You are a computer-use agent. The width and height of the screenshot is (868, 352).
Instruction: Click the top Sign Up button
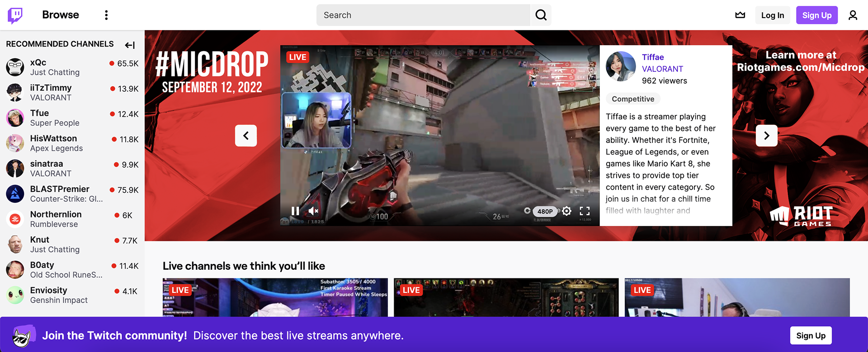pos(817,15)
